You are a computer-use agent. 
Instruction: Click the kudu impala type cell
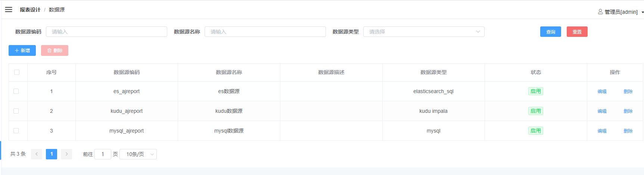(x=433, y=111)
